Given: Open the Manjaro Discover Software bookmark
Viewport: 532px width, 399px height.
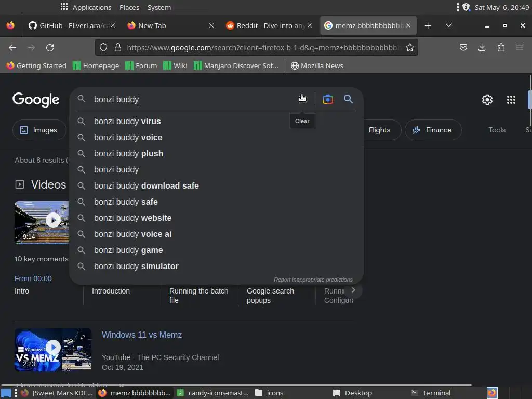Looking at the screenshot, I should [236, 65].
